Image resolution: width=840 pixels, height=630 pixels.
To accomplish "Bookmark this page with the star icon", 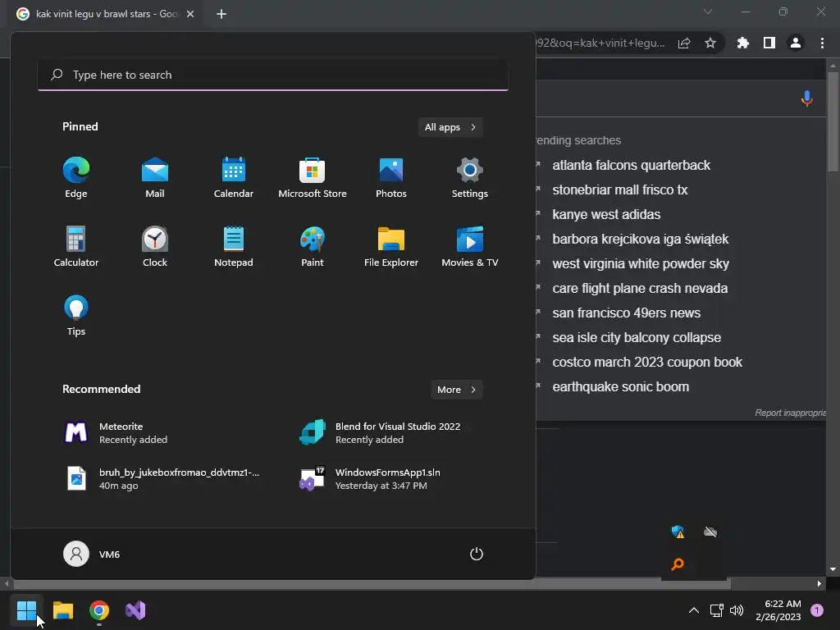I will coord(710,43).
